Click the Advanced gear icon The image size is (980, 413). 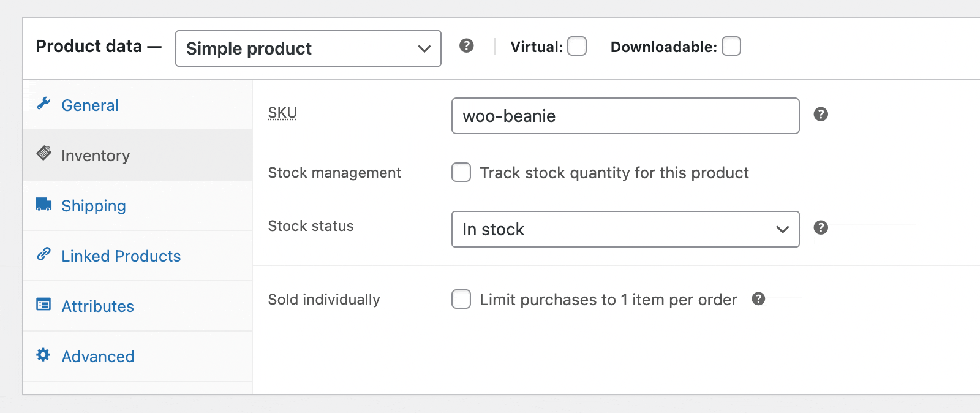(43, 354)
